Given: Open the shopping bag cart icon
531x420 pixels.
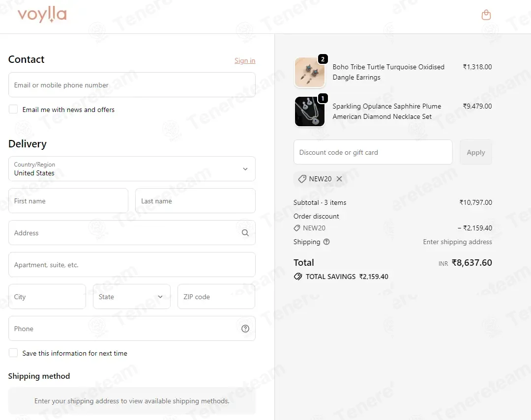Looking at the screenshot, I should click(x=486, y=15).
